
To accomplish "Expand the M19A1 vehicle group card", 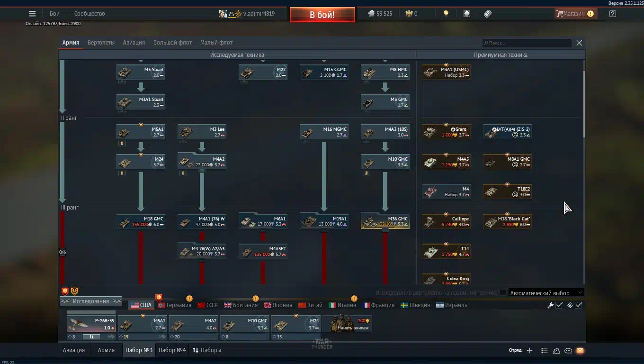I will (324, 222).
